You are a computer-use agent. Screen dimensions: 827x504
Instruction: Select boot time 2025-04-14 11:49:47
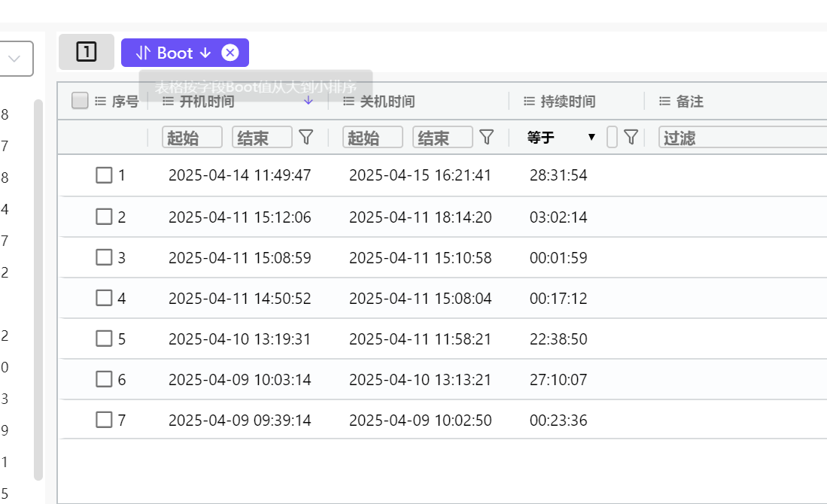pos(240,175)
